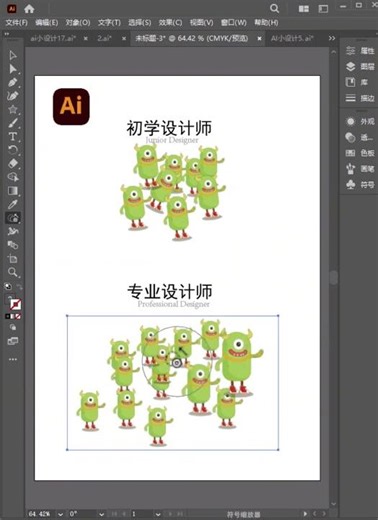Screen dimensions: 378x520
Task: Select the Type tool
Action: (13, 136)
